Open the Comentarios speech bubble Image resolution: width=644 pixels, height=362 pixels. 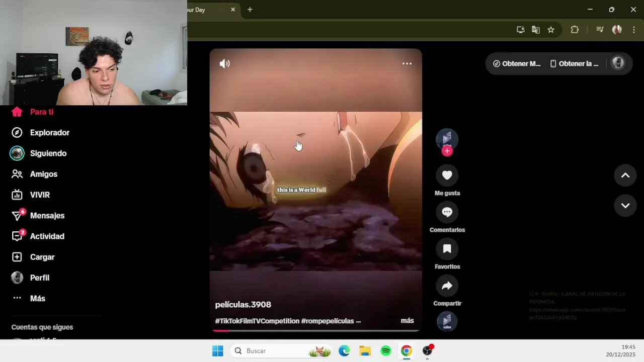coord(447,212)
